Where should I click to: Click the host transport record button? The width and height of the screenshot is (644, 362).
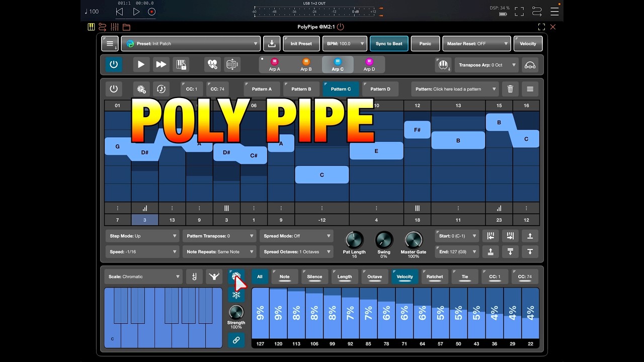pos(151,12)
